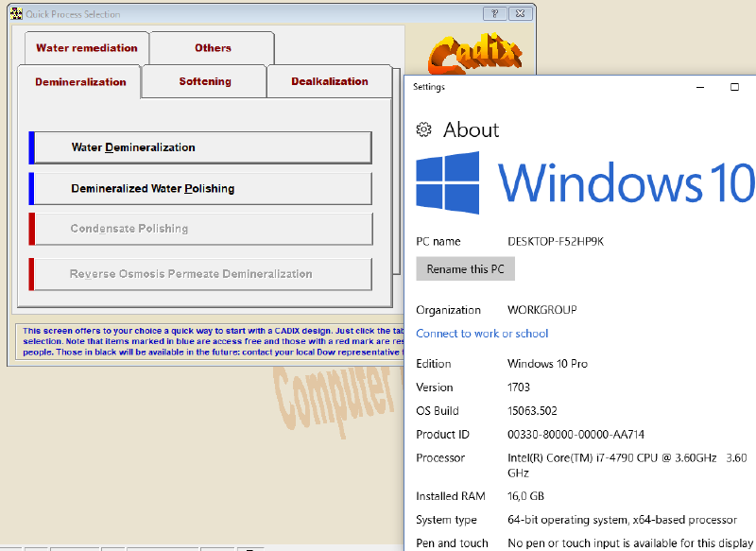
Task: Select the No pen or touch input text
Action: click(x=630, y=543)
